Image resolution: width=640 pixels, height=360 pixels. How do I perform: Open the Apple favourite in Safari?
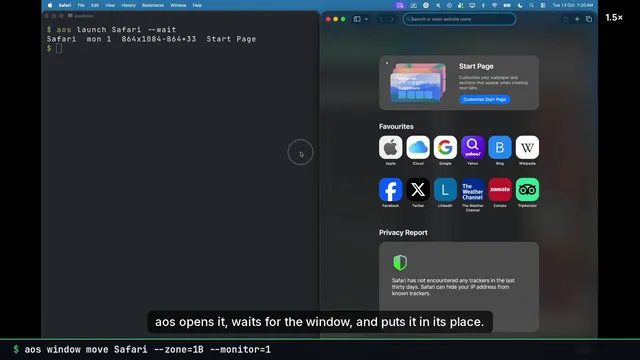point(390,147)
